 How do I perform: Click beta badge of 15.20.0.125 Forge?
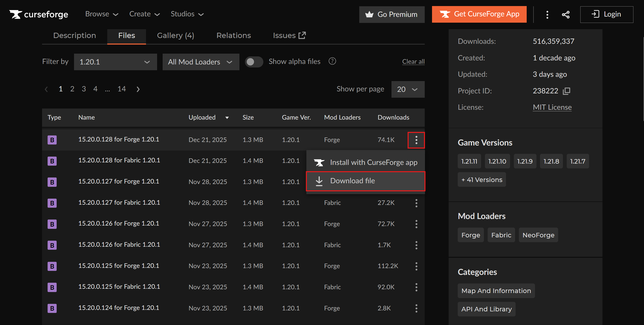click(x=52, y=266)
